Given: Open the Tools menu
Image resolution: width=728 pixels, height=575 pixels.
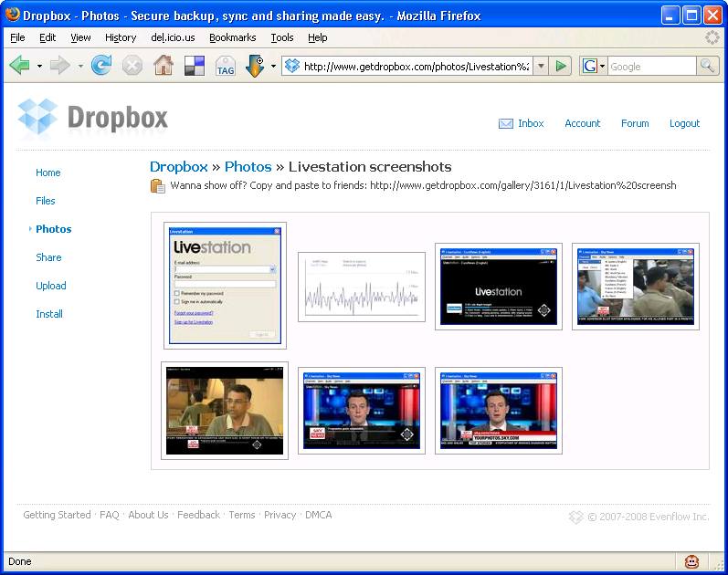Looking at the screenshot, I should (282, 37).
